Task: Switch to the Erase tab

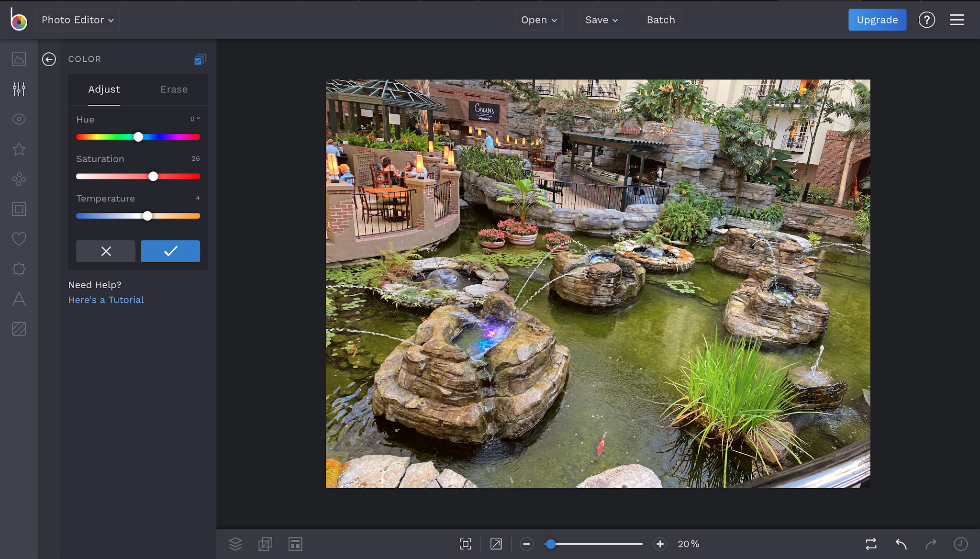Action: [x=174, y=89]
